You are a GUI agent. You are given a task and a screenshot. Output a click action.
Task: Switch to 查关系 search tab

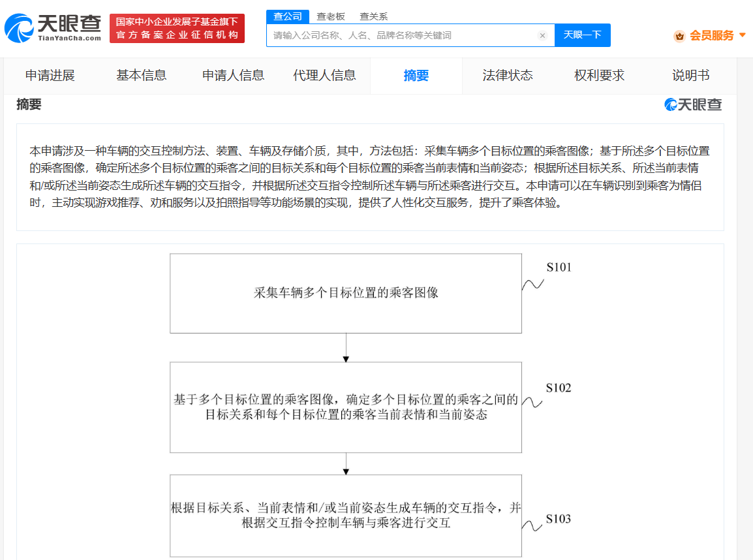373,16
